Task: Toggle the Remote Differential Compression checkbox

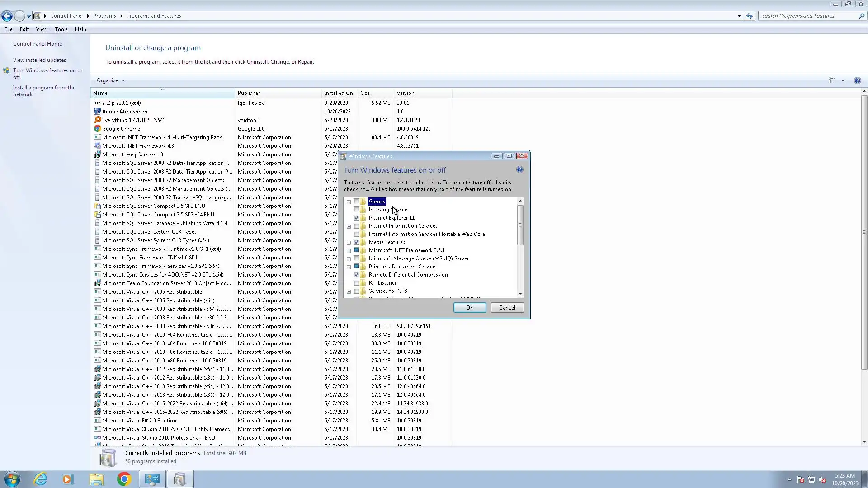Action: (356, 275)
